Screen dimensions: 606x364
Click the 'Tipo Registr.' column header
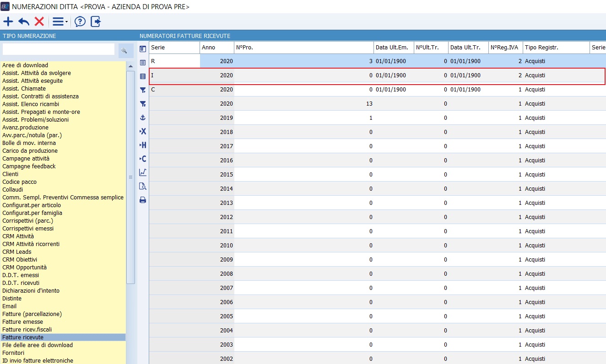[x=556, y=48]
